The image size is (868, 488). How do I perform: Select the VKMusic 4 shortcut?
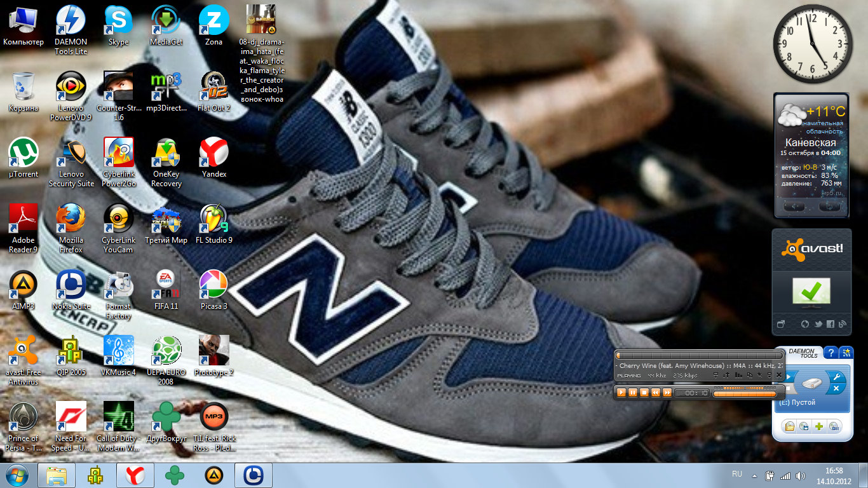(119, 356)
